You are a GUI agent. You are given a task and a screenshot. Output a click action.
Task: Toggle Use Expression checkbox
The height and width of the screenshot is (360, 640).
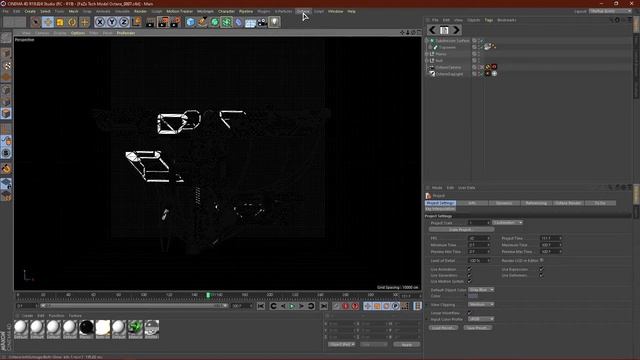pos(541,269)
